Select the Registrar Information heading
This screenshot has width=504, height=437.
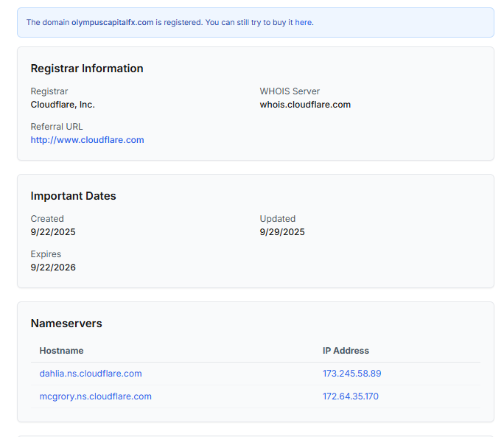pyautogui.click(x=87, y=69)
